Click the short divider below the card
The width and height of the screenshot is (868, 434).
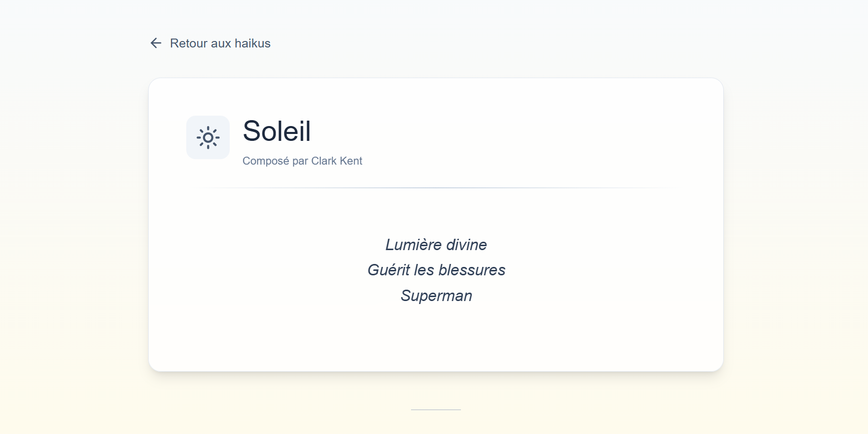click(x=436, y=410)
